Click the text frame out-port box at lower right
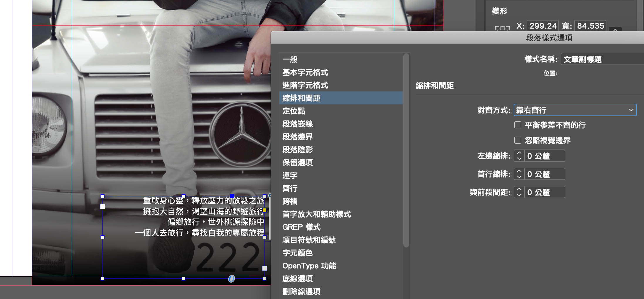Viewport: 644px width, 299px height. [264, 268]
